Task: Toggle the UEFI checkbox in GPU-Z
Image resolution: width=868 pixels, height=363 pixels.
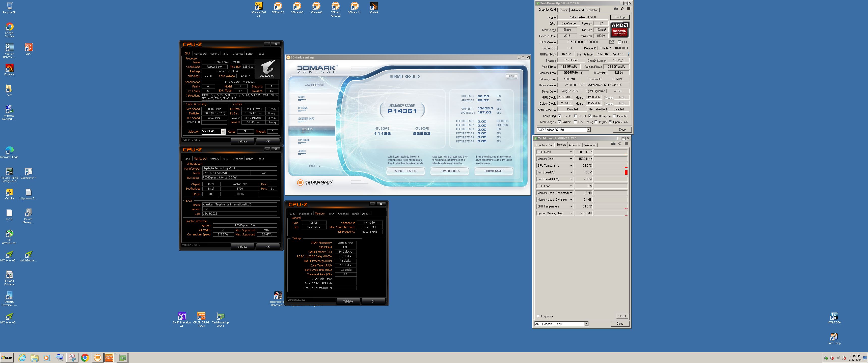Action: [x=619, y=42]
